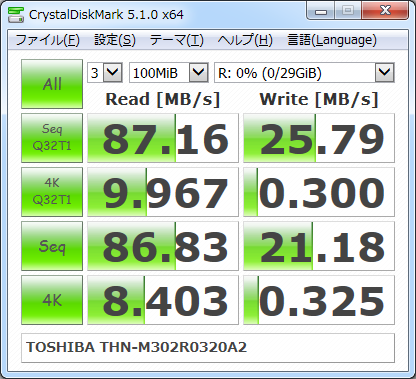This screenshot has width=416, height=379.
Task: Select the 0.325 4K write result
Action: point(319,300)
